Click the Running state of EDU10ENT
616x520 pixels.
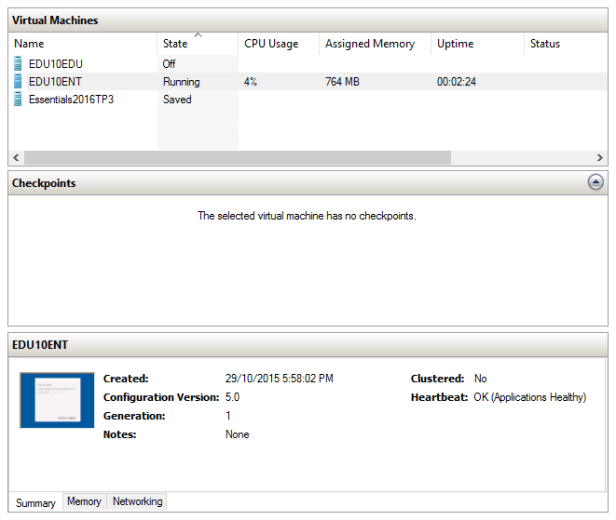click(181, 82)
